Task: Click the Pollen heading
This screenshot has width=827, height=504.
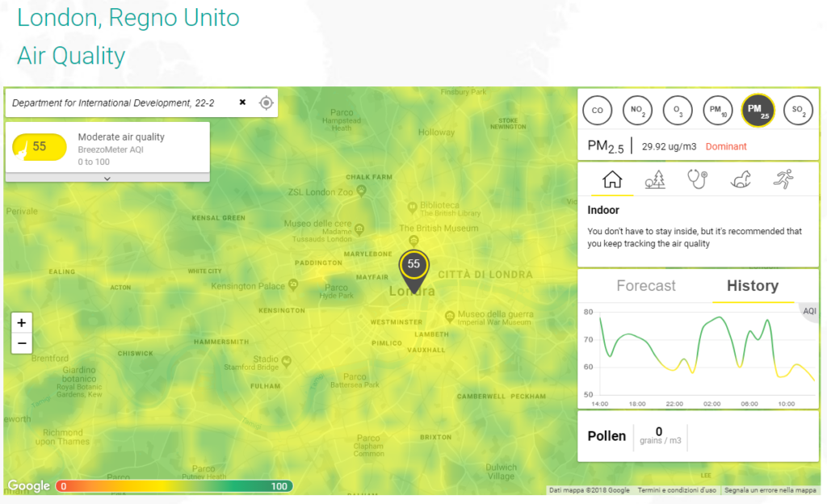Action: point(607,436)
